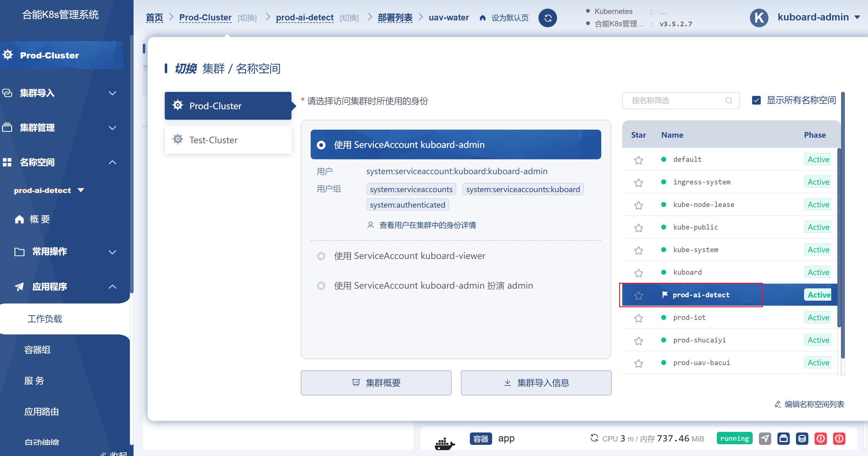
Task: Click the blue database icon in the app container row
Action: [x=802, y=438]
